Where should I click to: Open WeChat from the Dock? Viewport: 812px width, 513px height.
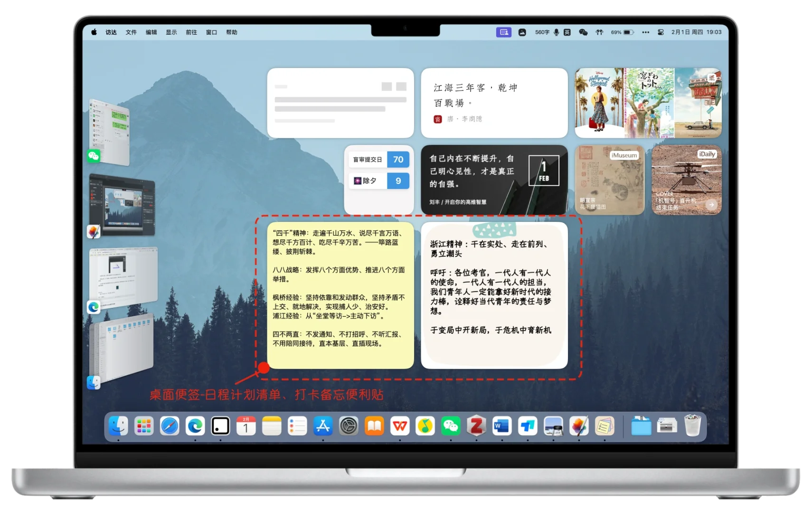tap(451, 426)
